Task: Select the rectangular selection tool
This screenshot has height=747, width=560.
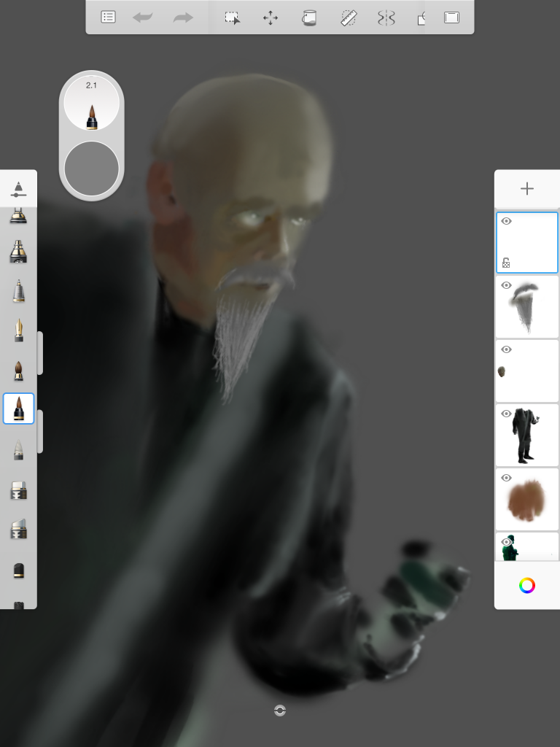Action: (x=233, y=18)
